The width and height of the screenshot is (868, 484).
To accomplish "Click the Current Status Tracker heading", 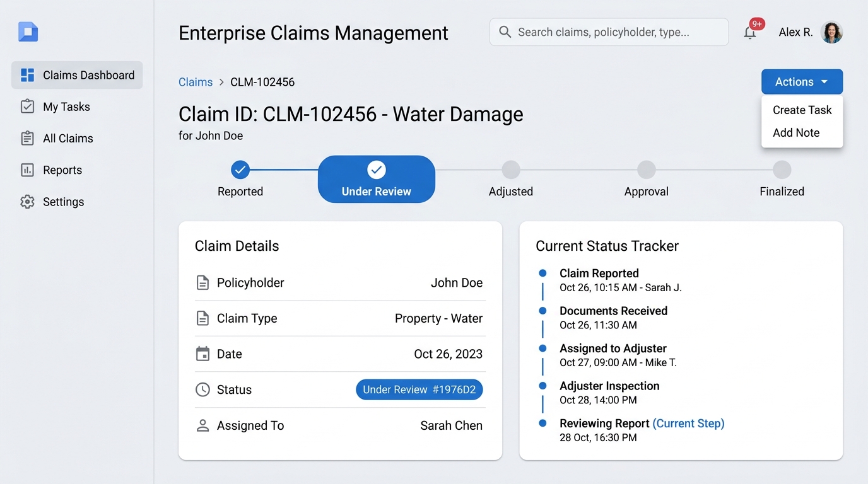I will tap(607, 246).
